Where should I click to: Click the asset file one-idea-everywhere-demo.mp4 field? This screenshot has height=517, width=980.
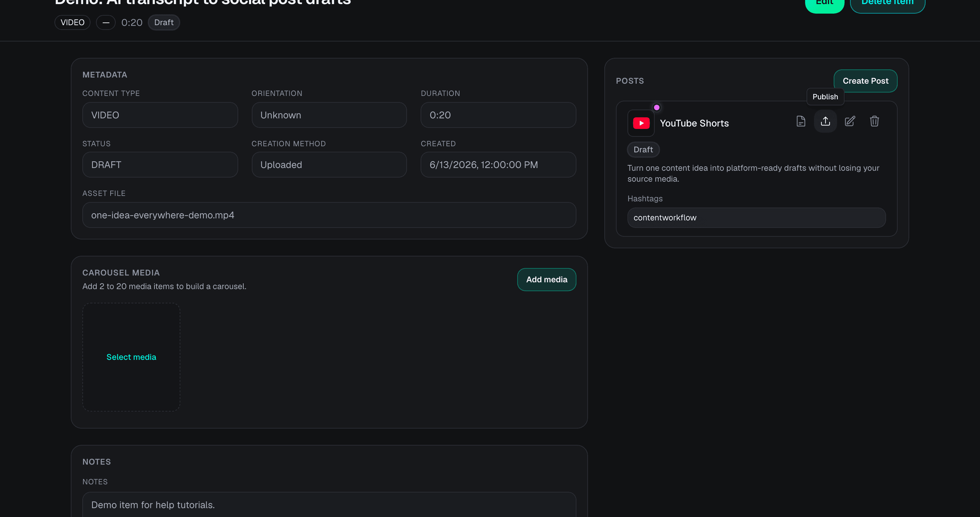click(x=329, y=215)
